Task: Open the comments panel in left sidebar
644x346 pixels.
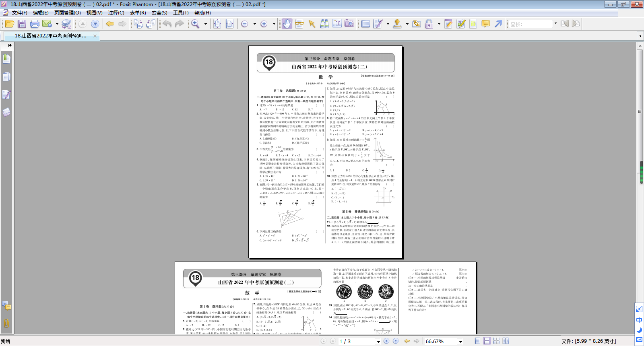Action: [x=6, y=306]
